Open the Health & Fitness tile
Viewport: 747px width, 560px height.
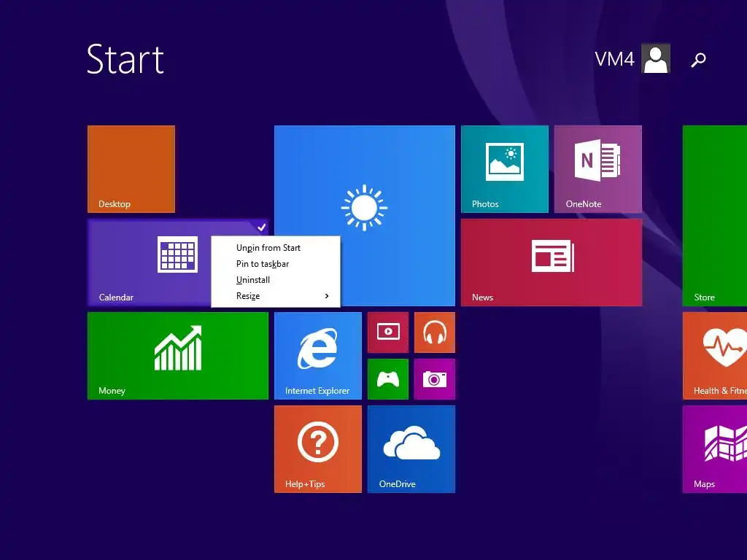(x=715, y=356)
